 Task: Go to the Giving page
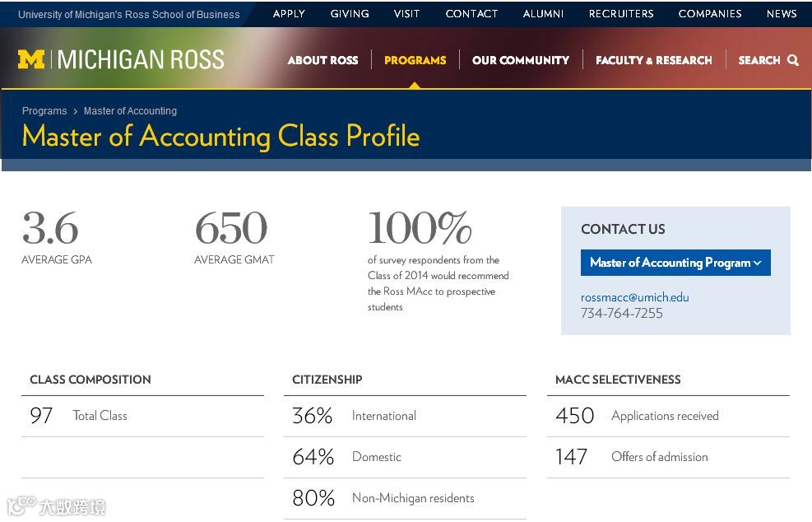[350, 14]
